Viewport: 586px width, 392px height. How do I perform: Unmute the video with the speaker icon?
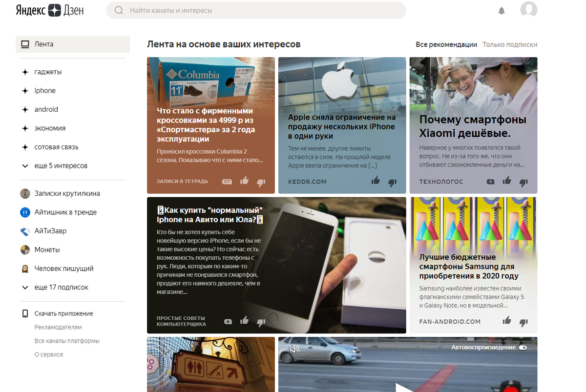pos(294,349)
